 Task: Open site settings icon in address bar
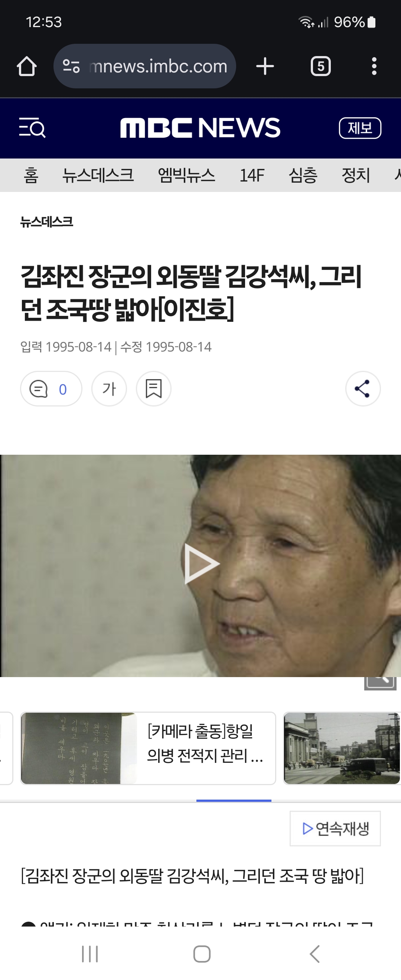coord(71,66)
